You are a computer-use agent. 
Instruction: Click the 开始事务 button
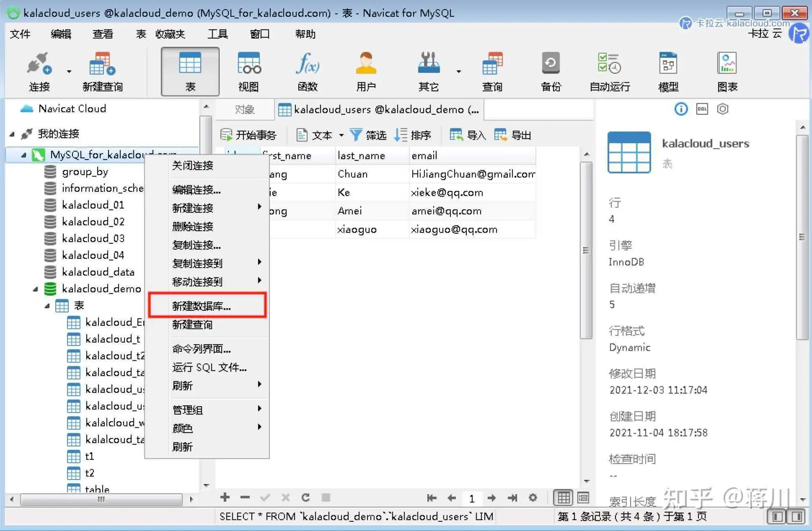tap(248, 135)
